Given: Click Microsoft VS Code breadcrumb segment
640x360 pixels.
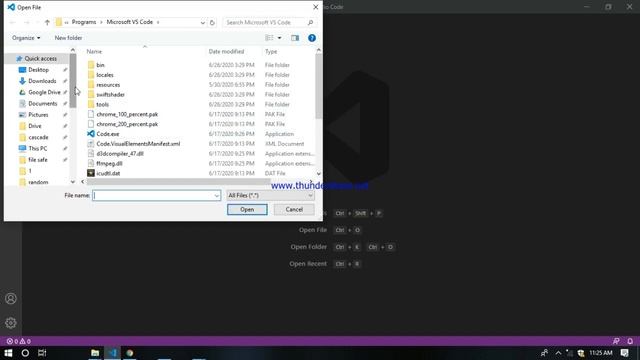Looking at the screenshot, I should pos(129,22).
